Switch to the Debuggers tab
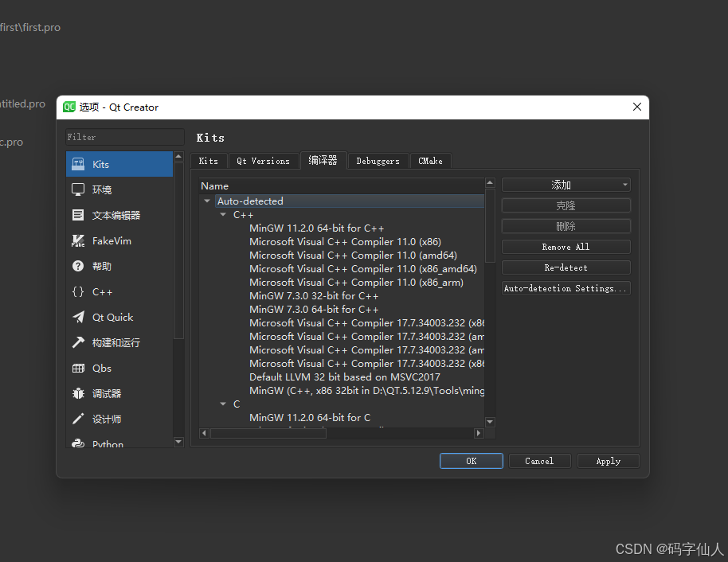This screenshot has width=728, height=562. (x=378, y=161)
